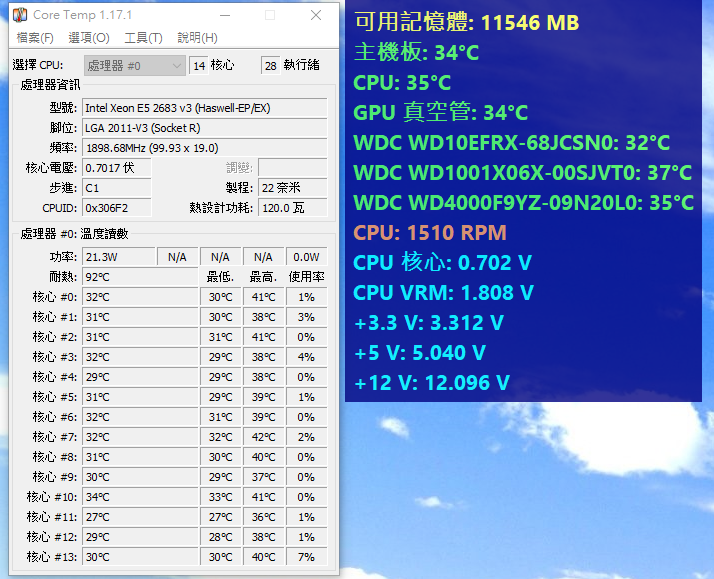This screenshot has width=714, height=579.
Task: Click the CPU: 1510 RPM fan line
Action: [x=430, y=233]
